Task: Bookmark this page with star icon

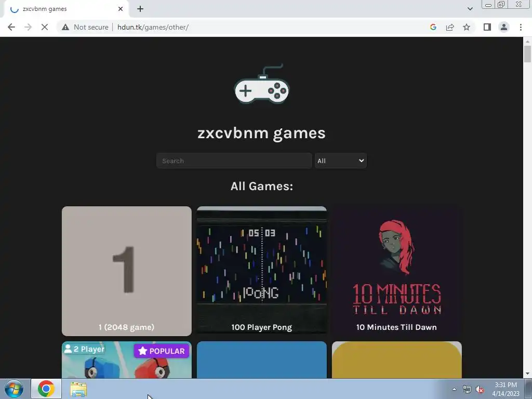Action: [x=467, y=27]
